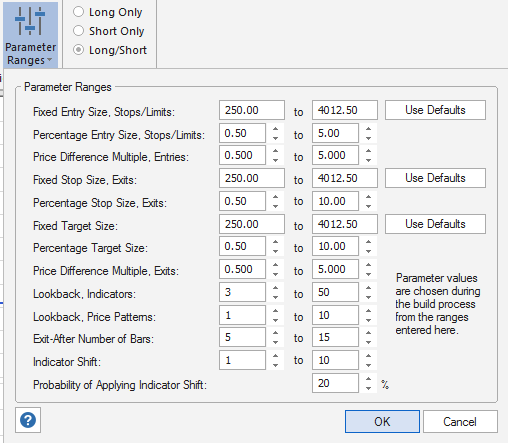Increase Probability of Applying Indicator Shift

tap(368, 379)
